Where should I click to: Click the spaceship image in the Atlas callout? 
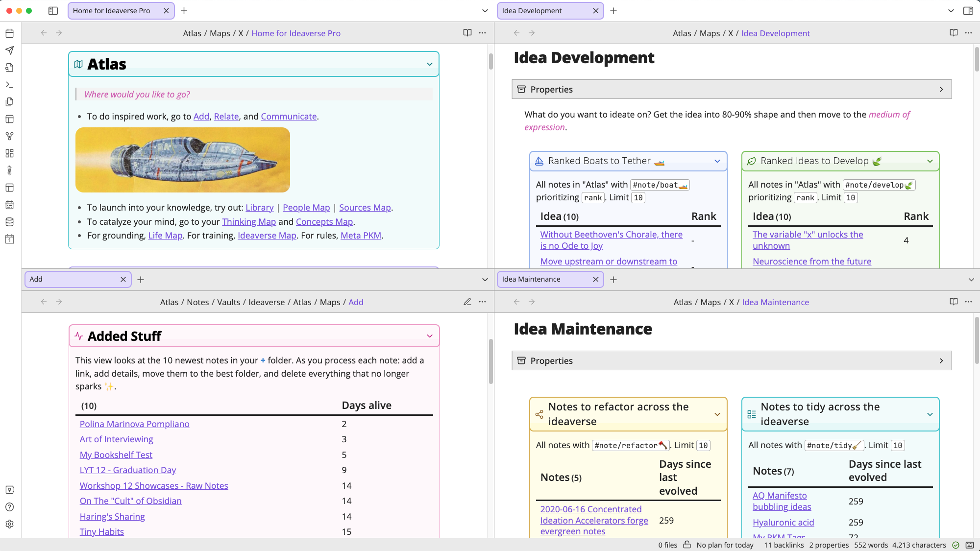(x=182, y=160)
